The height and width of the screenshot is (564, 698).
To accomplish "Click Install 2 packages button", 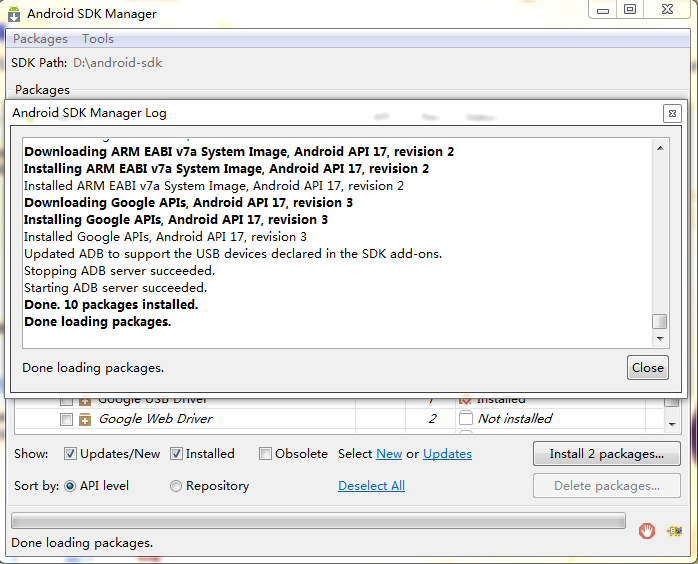I will pyautogui.click(x=607, y=454).
